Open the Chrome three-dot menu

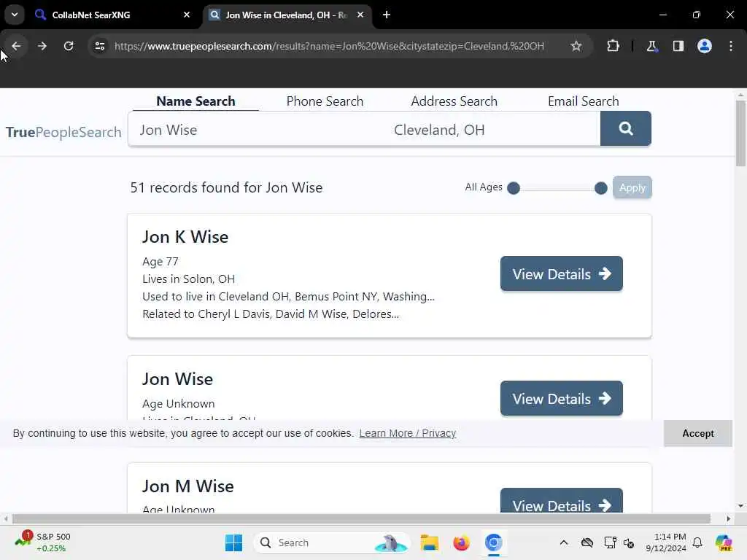coord(731,46)
